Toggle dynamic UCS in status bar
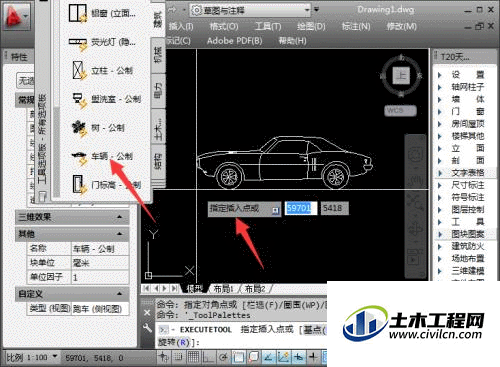 tap(284, 357)
